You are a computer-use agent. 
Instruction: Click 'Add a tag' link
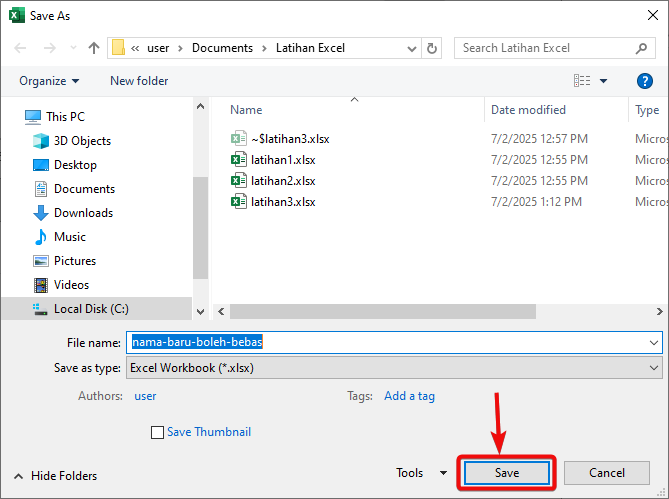point(409,396)
